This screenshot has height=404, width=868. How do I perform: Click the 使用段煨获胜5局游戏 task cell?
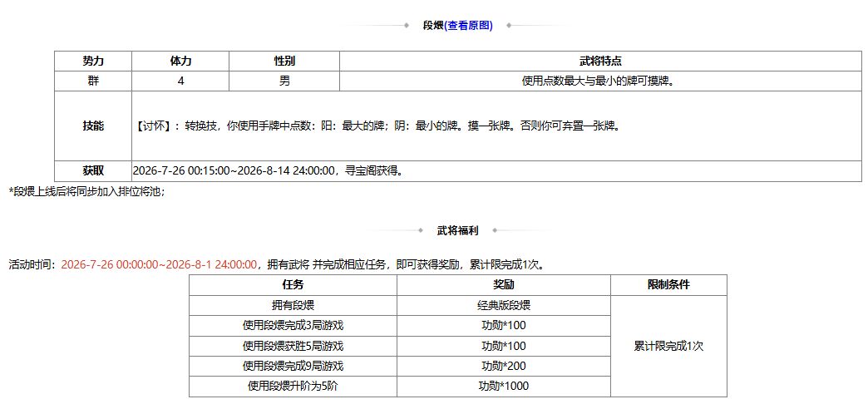(293, 347)
